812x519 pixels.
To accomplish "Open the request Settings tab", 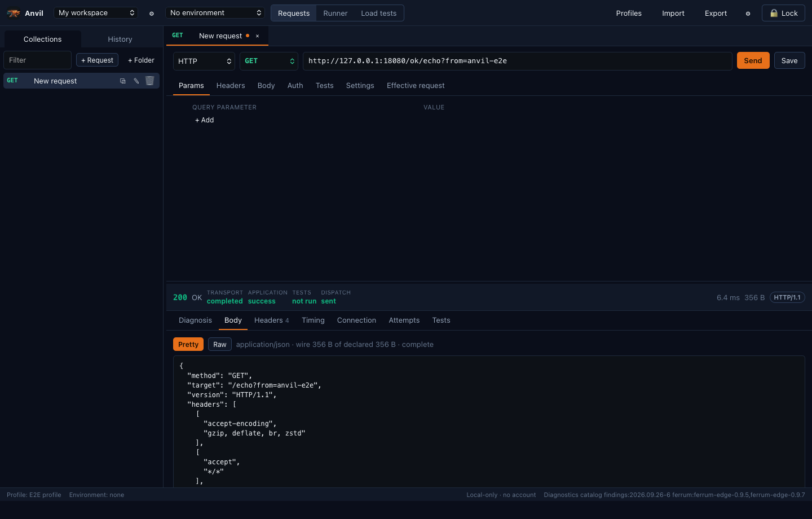I will click(360, 85).
